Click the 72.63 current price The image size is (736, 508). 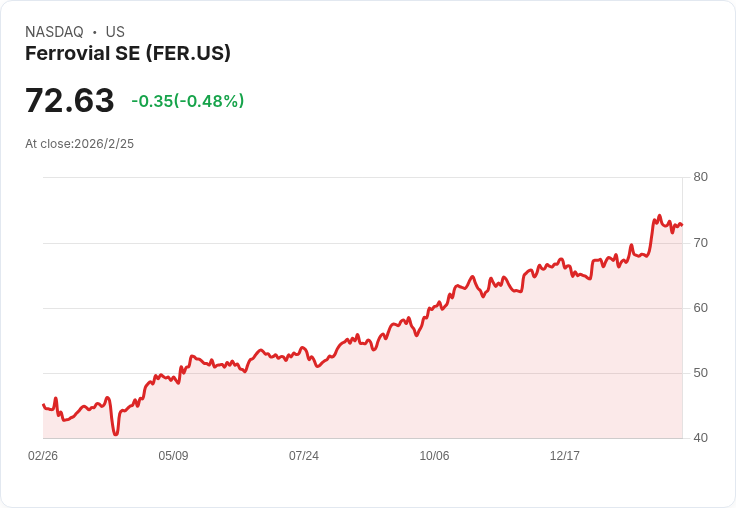(x=70, y=101)
